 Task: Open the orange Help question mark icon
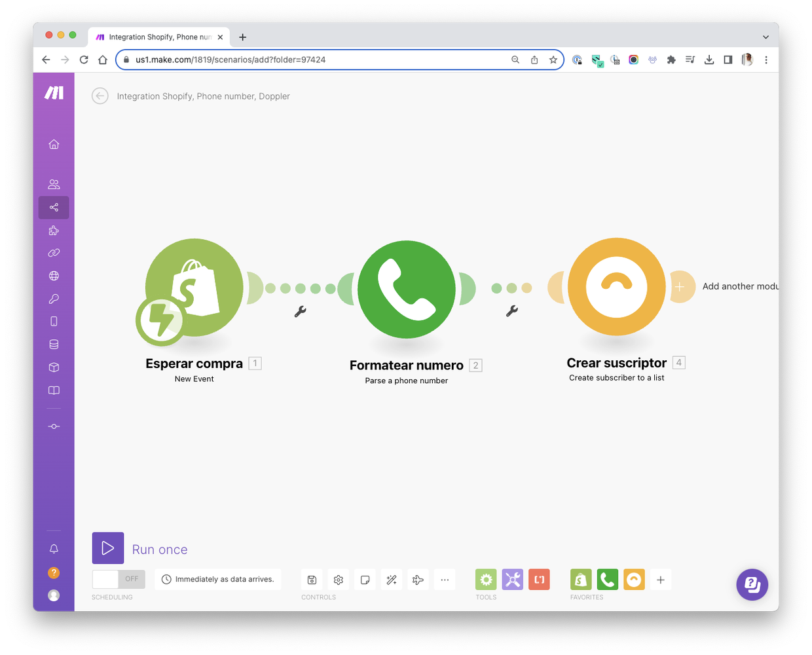pyautogui.click(x=54, y=572)
